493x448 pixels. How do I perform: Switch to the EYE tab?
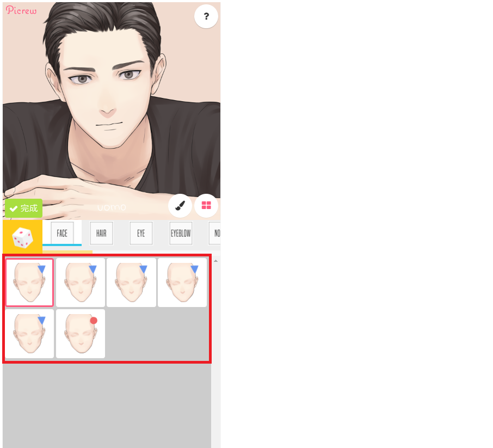click(x=141, y=233)
